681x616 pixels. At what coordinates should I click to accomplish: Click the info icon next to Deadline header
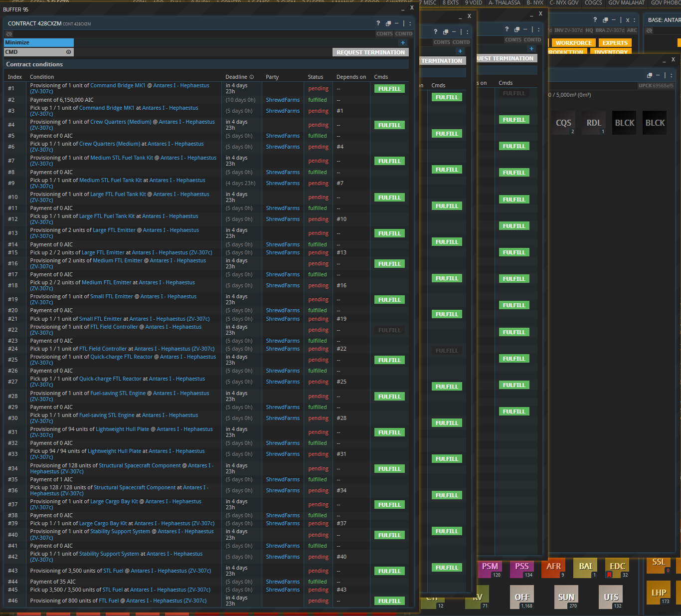[x=252, y=77]
